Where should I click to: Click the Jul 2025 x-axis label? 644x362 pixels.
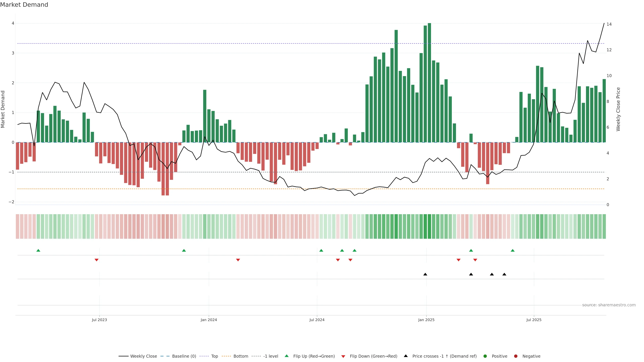pyautogui.click(x=534, y=320)
